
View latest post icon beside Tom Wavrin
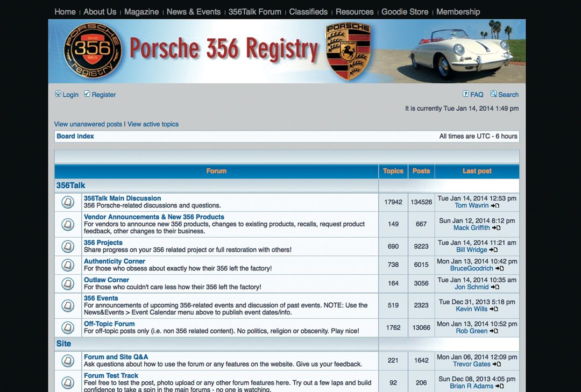tap(495, 205)
